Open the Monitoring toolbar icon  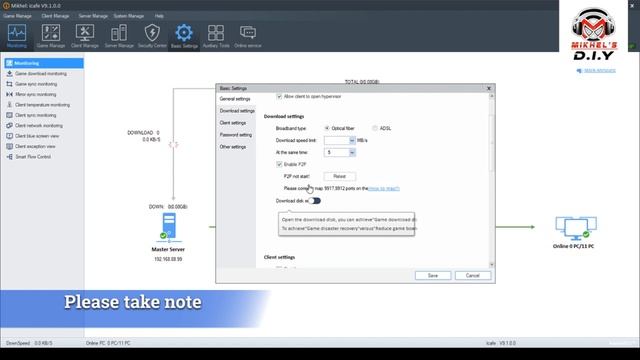pos(17,36)
